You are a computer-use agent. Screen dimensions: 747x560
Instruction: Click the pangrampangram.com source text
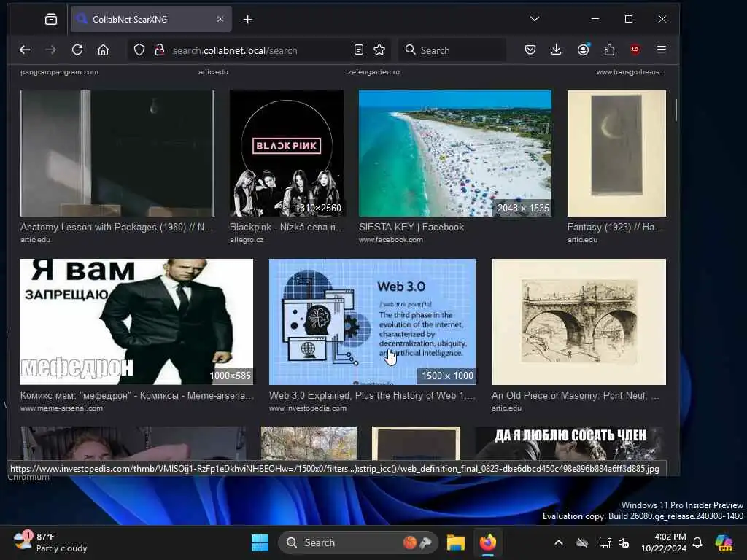coord(60,72)
